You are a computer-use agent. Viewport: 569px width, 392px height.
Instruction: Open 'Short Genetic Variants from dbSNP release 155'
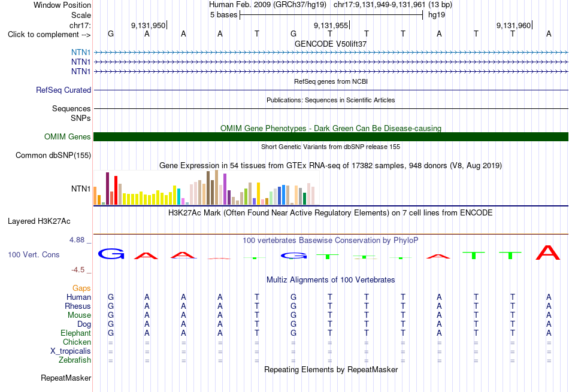(331, 147)
